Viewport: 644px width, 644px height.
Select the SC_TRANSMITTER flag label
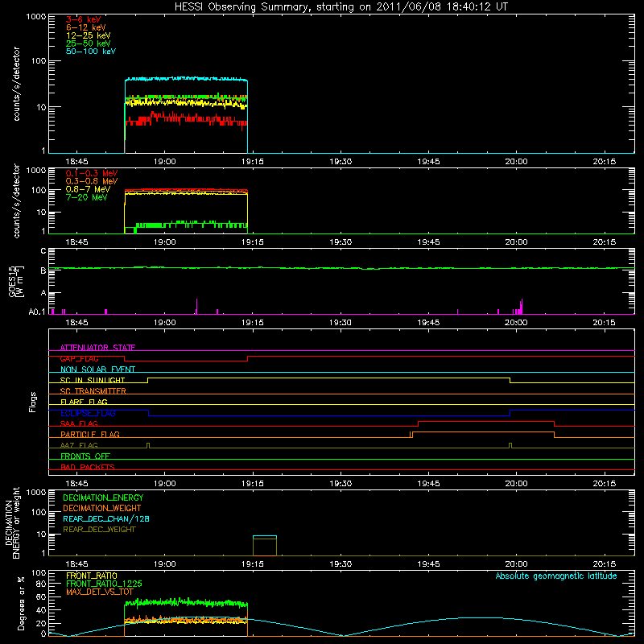(93, 391)
